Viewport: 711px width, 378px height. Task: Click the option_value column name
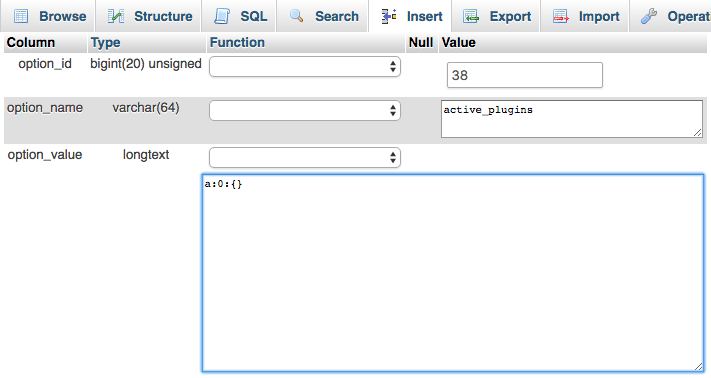(45, 155)
